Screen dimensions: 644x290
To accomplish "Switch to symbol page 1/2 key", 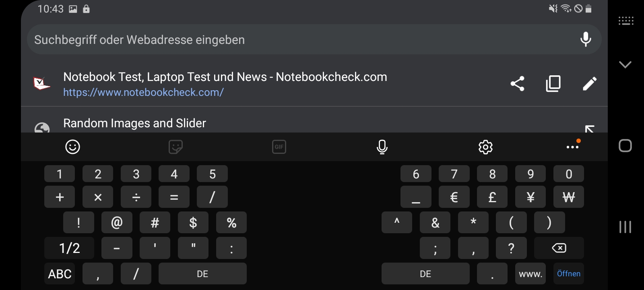I will pos(69,248).
